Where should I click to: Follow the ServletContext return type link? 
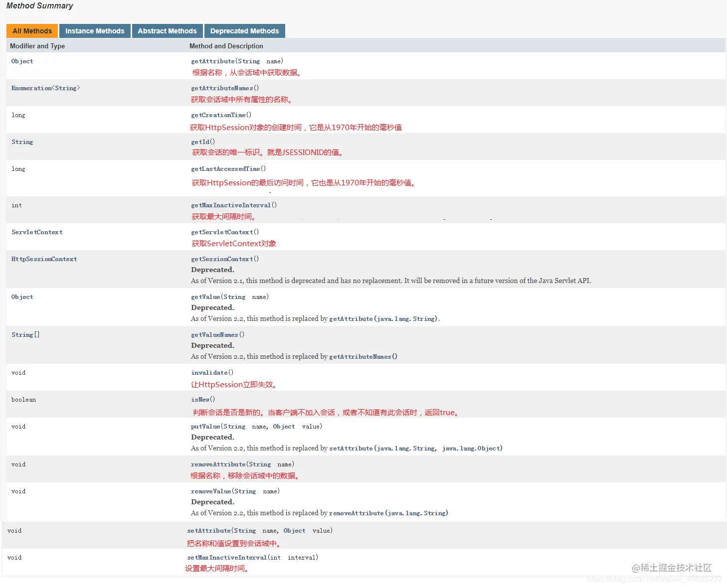(x=37, y=232)
